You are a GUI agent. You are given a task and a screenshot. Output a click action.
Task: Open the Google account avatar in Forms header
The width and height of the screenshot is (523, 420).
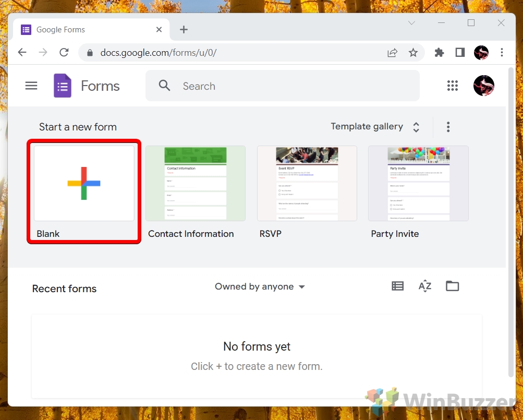484,86
